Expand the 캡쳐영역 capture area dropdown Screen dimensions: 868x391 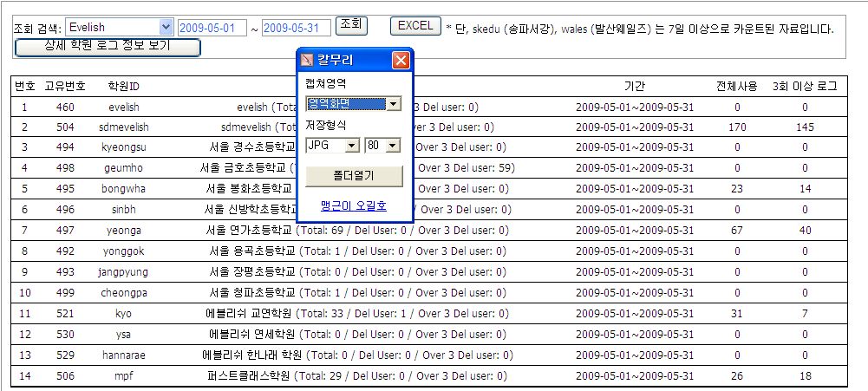click(x=394, y=104)
